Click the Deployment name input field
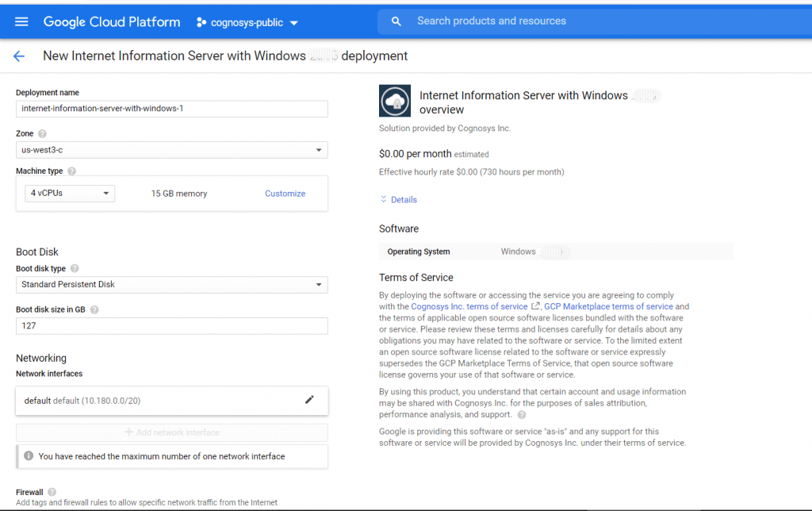Screen dimensions: 812x511 (x=171, y=109)
